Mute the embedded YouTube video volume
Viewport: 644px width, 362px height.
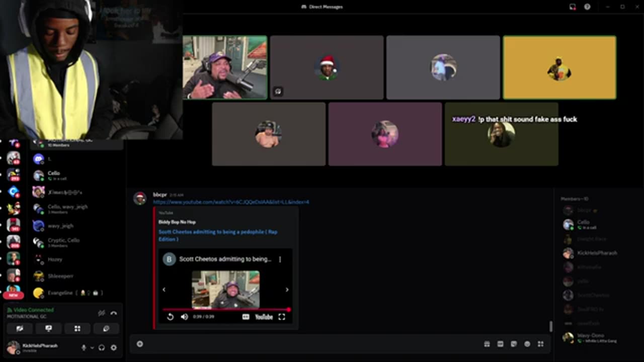(x=184, y=317)
